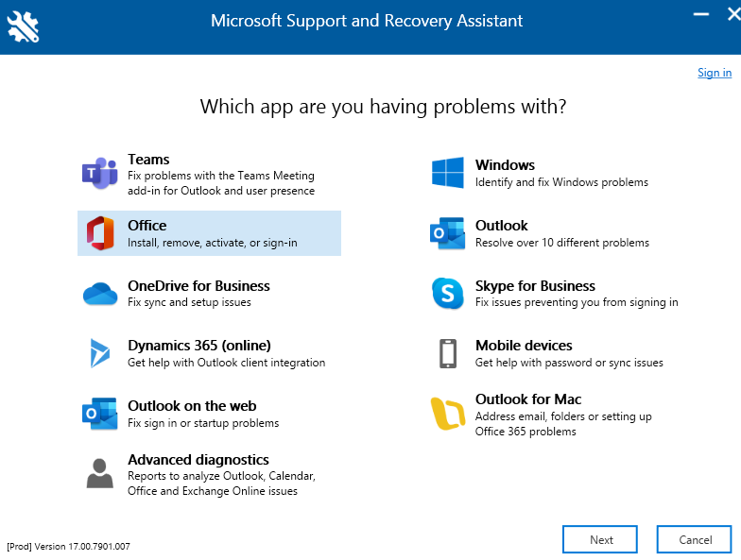Click 'Fix sign in or startup problems' text
The width and height of the screenshot is (741, 560).
click(203, 423)
